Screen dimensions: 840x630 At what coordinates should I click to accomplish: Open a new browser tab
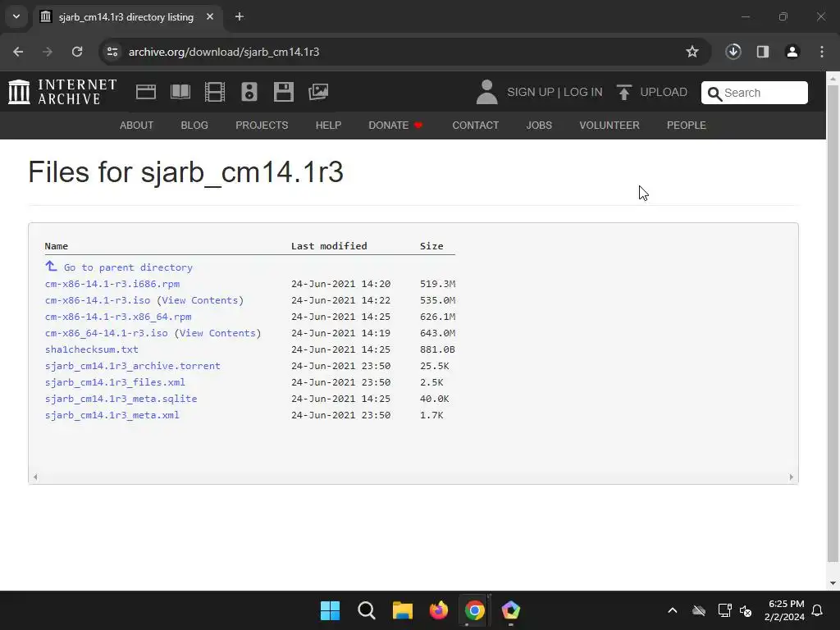click(240, 16)
